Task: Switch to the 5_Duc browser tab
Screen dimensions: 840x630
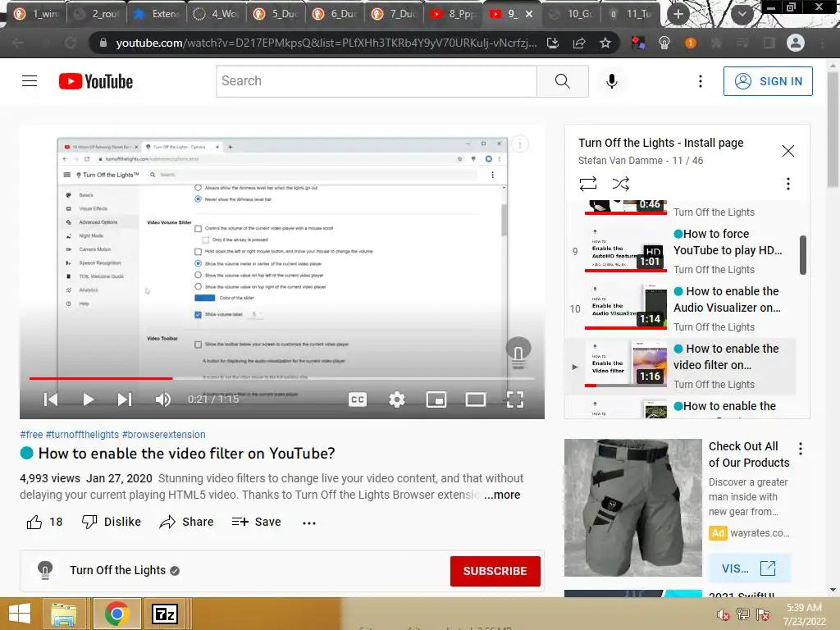Action: pos(277,14)
